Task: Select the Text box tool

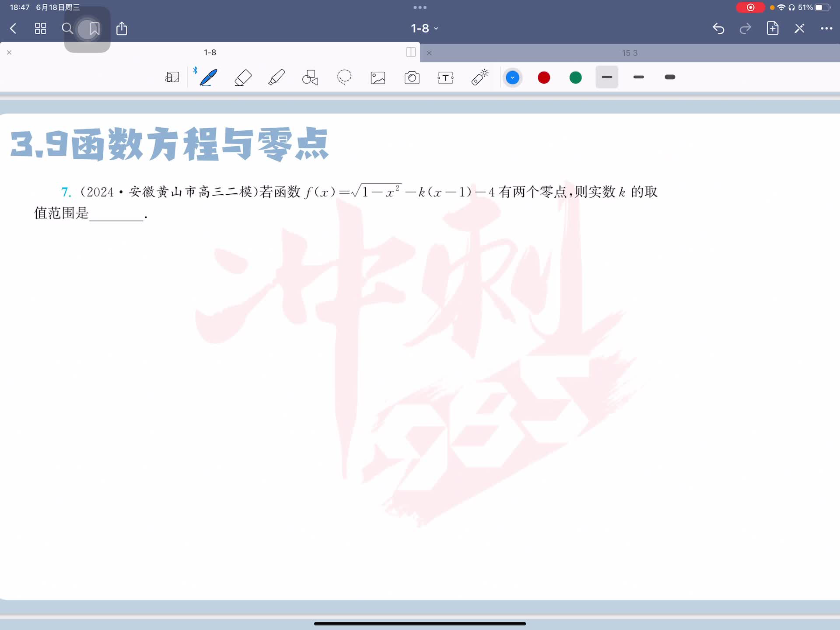Action: 445,77
